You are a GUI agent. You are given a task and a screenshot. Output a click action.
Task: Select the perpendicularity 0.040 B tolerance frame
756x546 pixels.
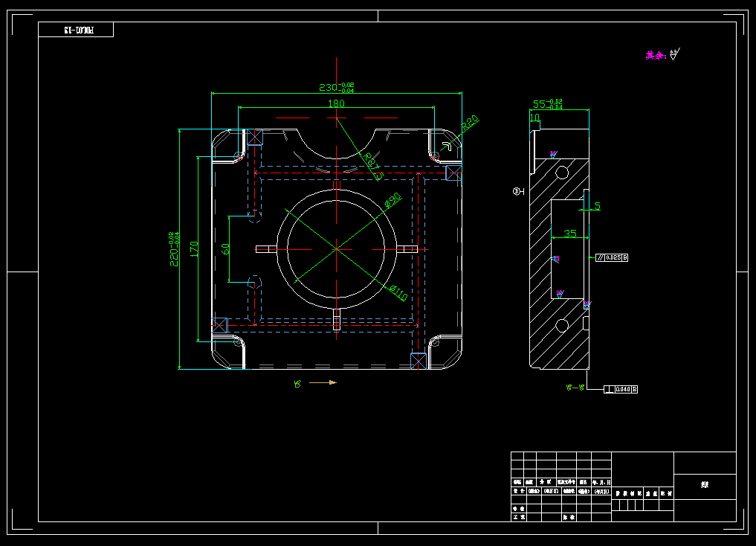(x=621, y=389)
